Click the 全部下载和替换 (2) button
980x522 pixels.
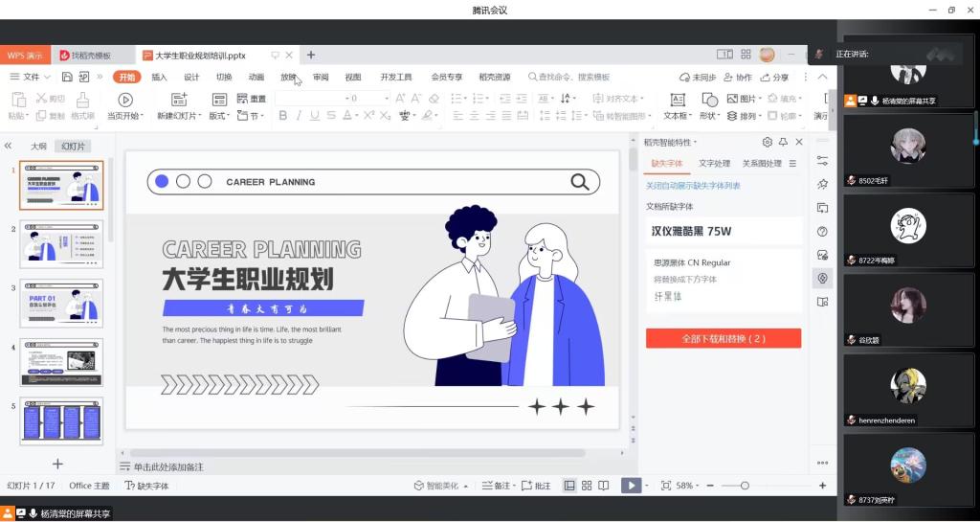coord(723,339)
